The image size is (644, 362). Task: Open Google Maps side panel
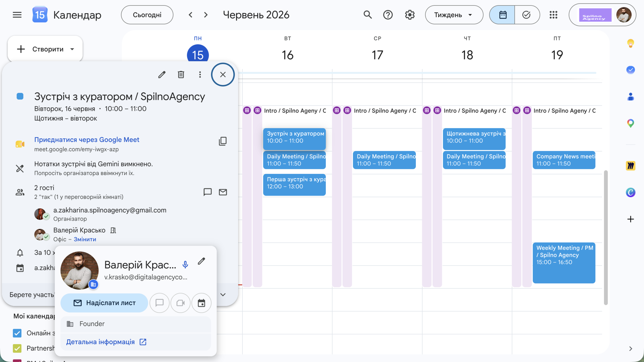pos(630,123)
